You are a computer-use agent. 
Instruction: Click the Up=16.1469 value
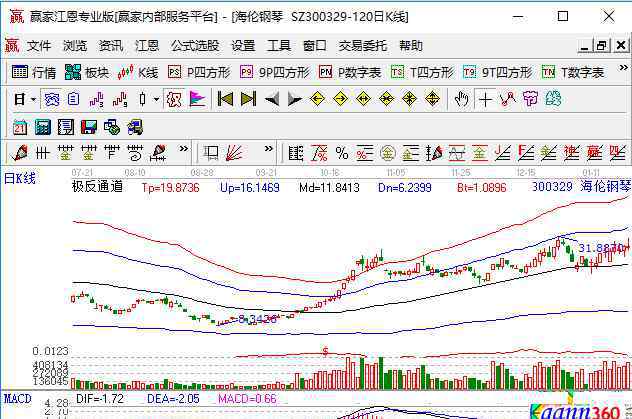(x=249, y=187)
